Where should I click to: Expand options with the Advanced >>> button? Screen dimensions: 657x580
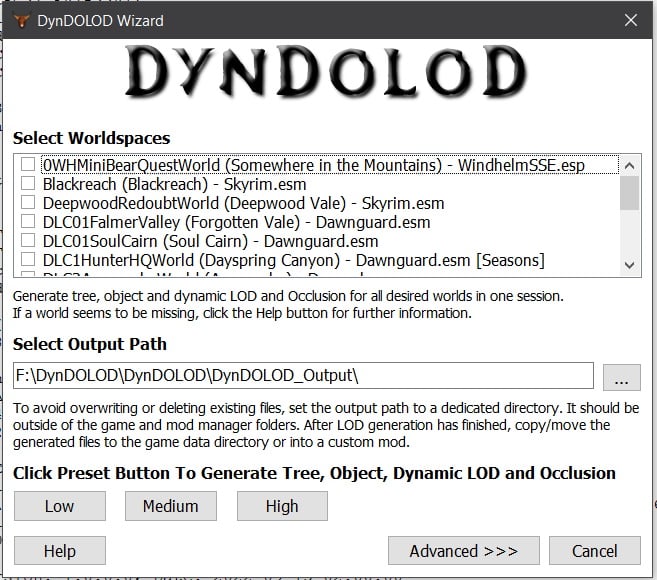[x=464, y=551]
